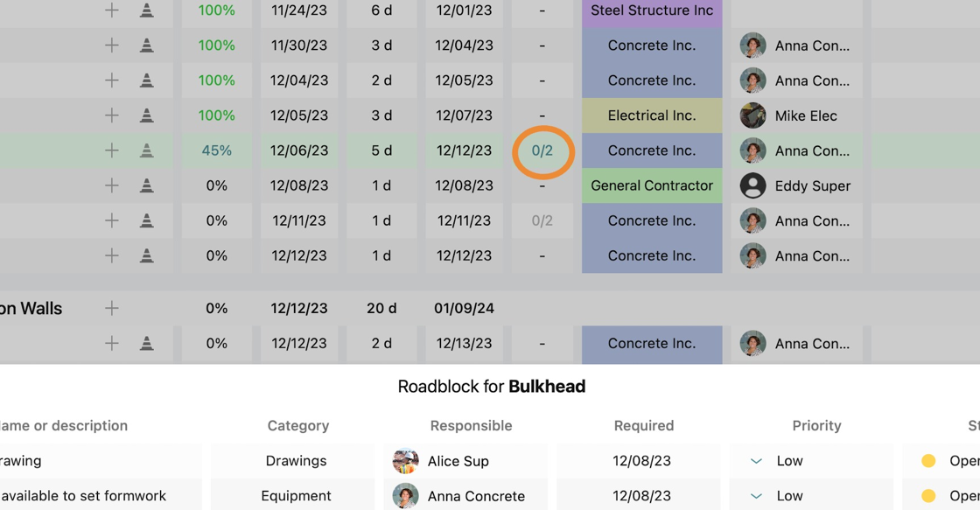Click the plus icon in the Steel Structure row

coord(111,10)
